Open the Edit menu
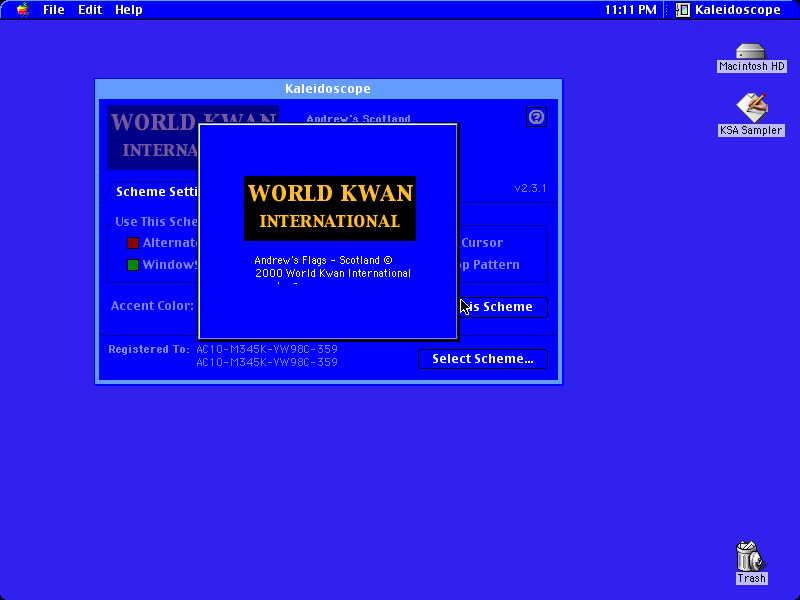 coord(90,10)
